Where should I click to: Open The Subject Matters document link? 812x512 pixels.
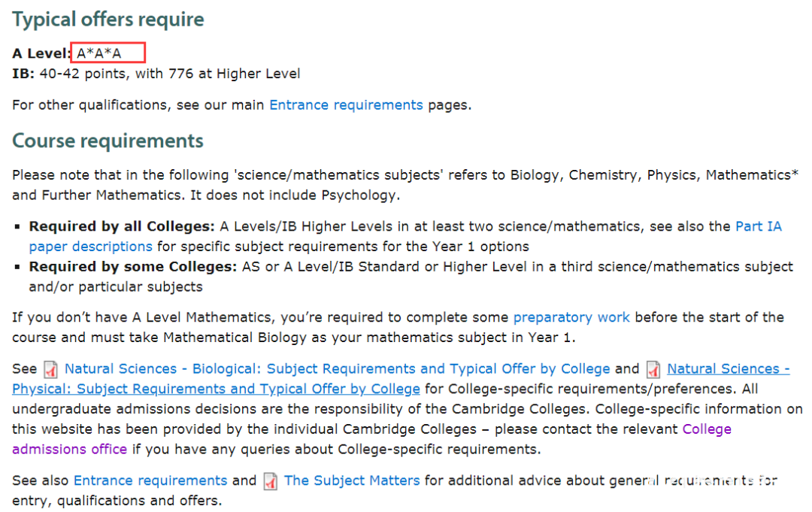click(x=352, y=480)
